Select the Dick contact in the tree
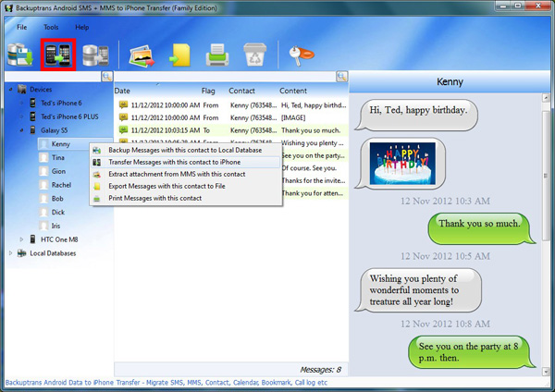This screenshot has width=555, height=392. pos(58,213)
